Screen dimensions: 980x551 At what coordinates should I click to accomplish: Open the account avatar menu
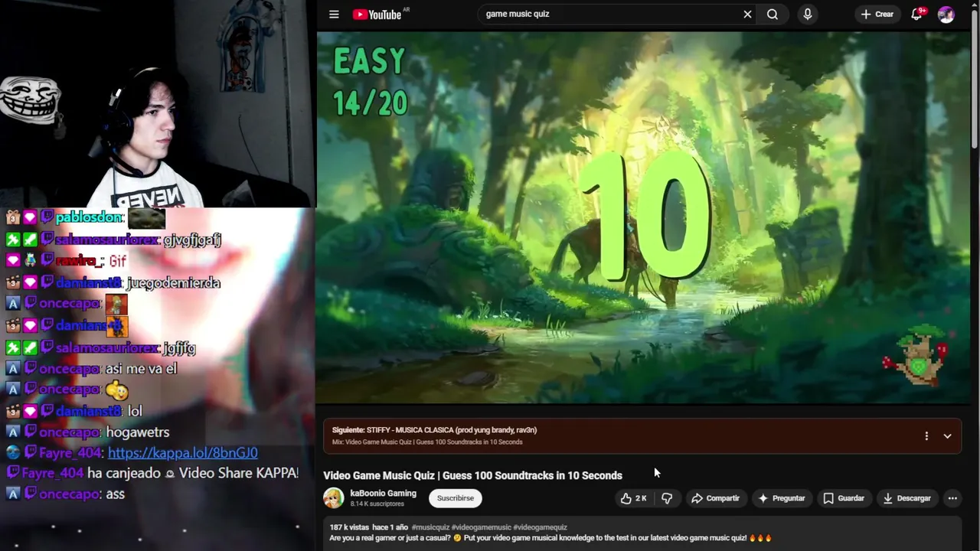[x=946, y=15]
